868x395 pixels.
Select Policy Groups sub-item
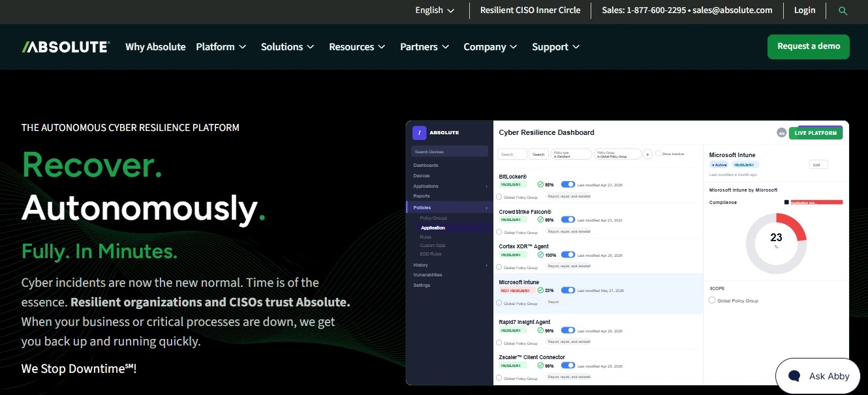[x=433, y=218]
